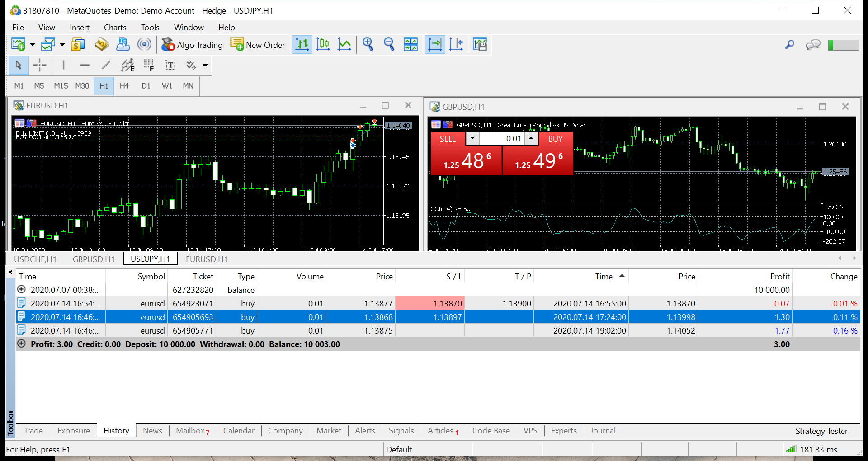The image size is (868, 461).
Task: Tile chart windows icon
Action: [410, 44]
